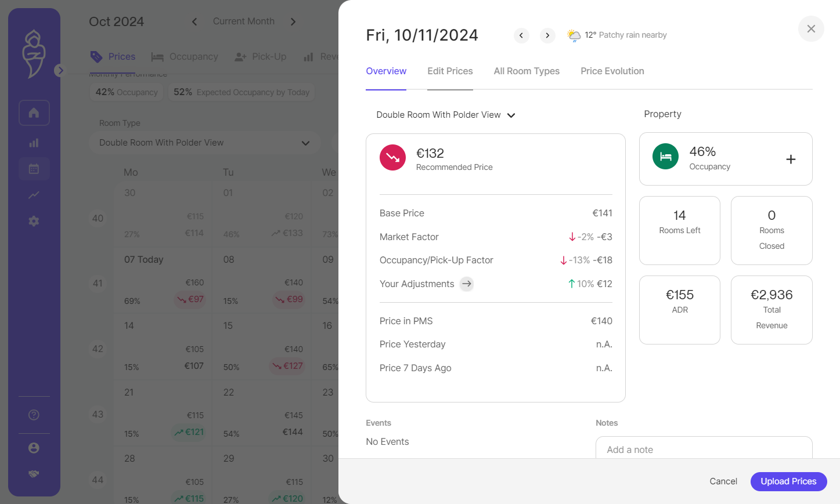Screen dimensions: 840x504
Task: Open the home dashboard in sidebar
Action: click(34, 113)
